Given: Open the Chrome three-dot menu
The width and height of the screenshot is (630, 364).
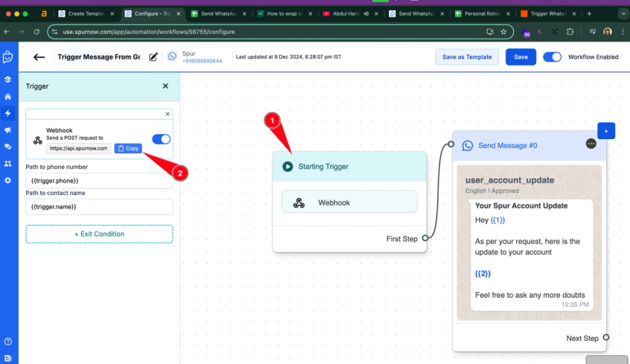Looking at the screenshot, I should click(623, 32).
